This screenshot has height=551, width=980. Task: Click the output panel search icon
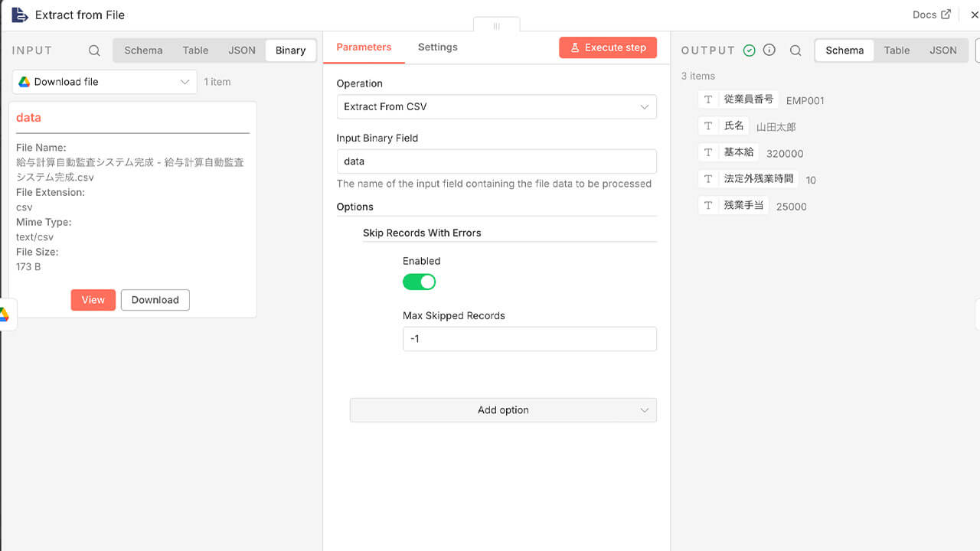tap(795, 51)
